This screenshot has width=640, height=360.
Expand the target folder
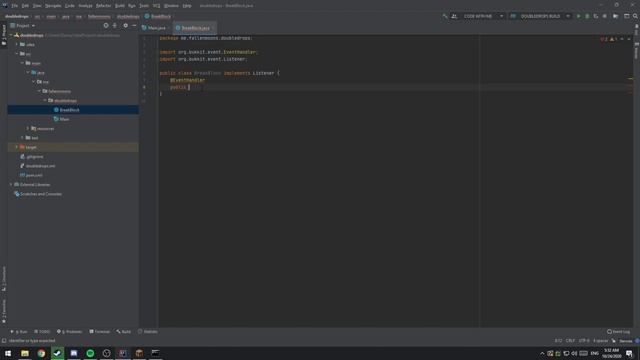[17, 147]
